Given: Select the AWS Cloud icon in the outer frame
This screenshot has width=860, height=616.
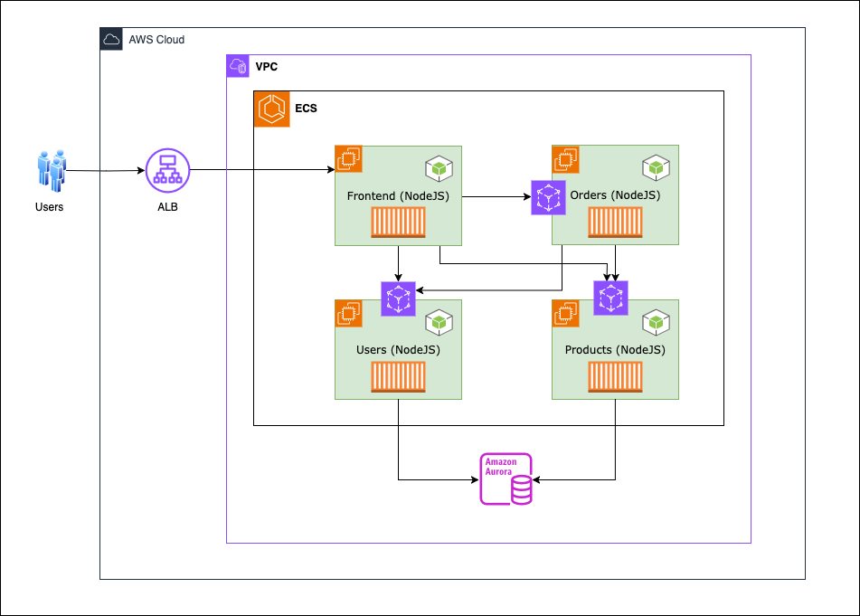Looking at the screenshot, I should pyautogui.click(x=111, y=39).
